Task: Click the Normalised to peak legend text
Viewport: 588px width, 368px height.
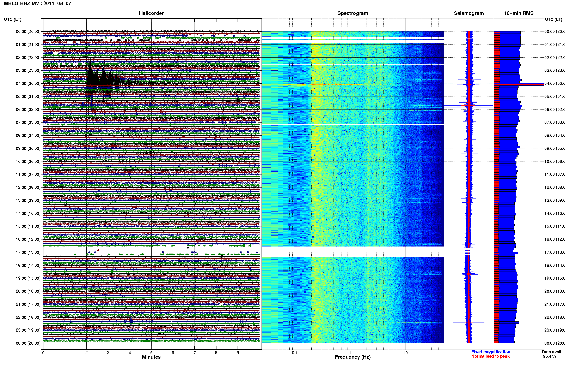Action: 490,356
